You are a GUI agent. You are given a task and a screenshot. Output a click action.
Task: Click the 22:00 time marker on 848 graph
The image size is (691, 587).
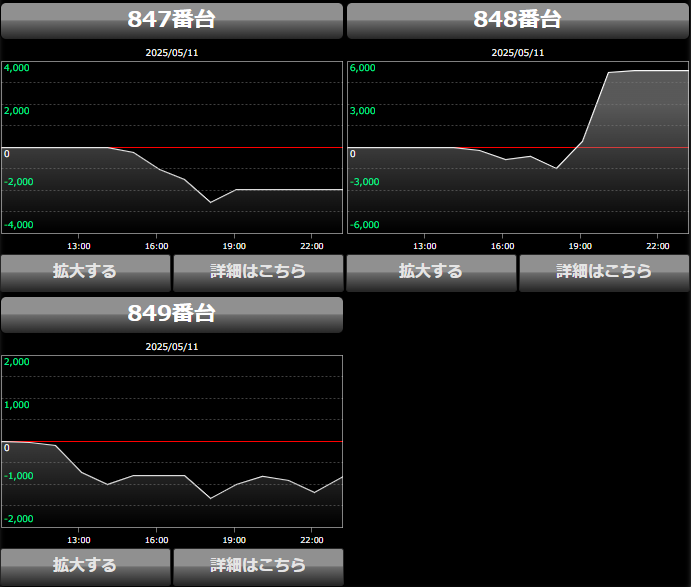pos(657,246)
